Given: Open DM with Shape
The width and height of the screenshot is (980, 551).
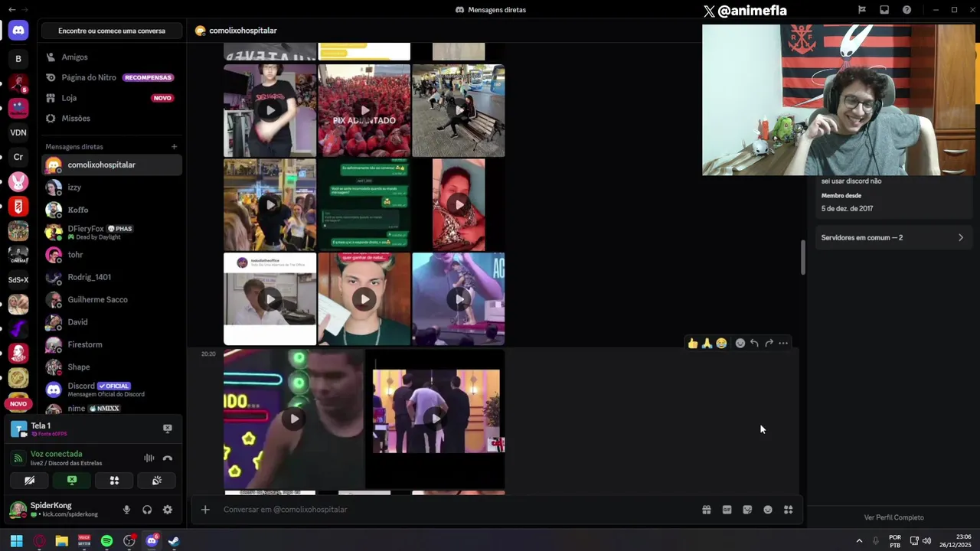Looking at the screenshot, I should pos(112,367).
